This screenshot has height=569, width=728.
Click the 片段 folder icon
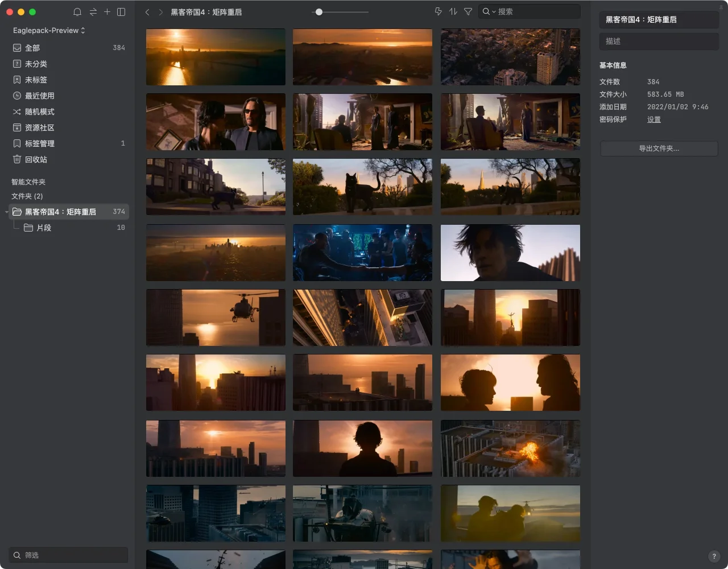pos(28,228)
